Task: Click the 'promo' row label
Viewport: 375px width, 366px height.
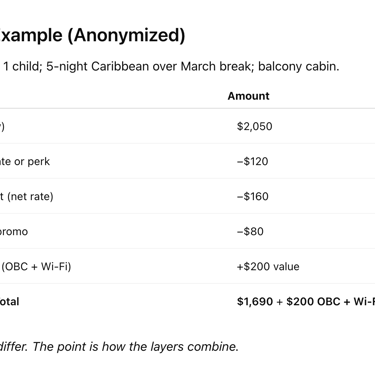Action: (14, 231)
